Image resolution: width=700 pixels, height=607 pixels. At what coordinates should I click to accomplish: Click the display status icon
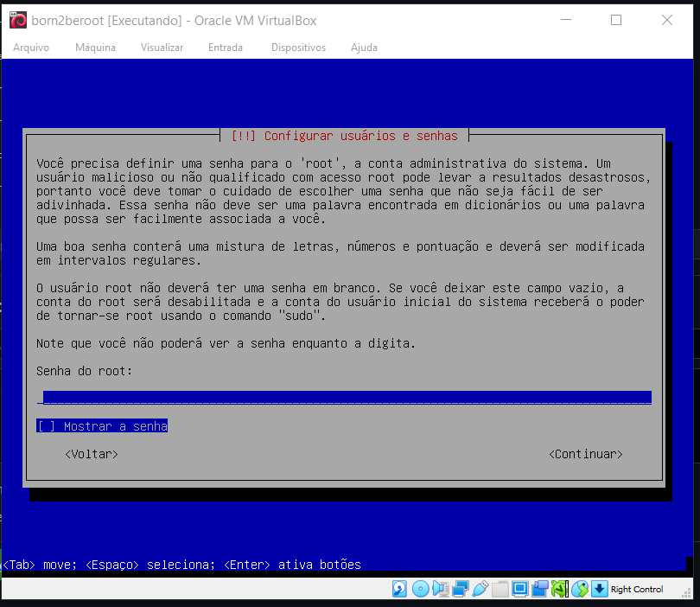coord(520,589)
